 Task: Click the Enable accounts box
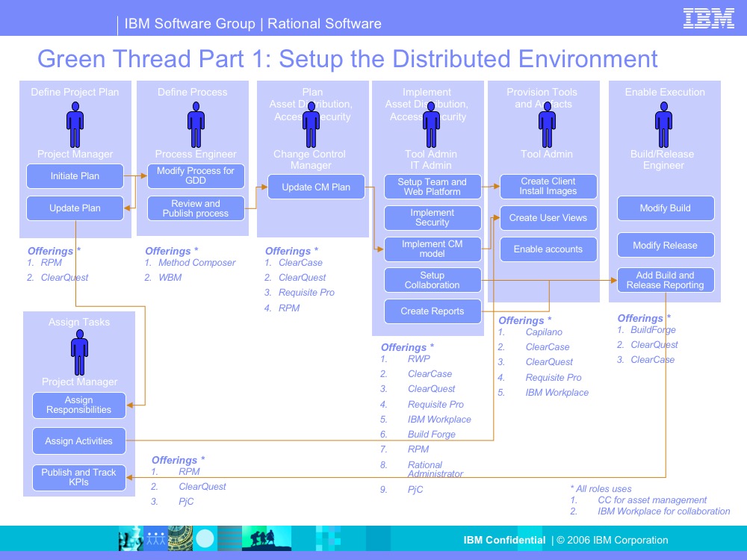tap(548, 249)
